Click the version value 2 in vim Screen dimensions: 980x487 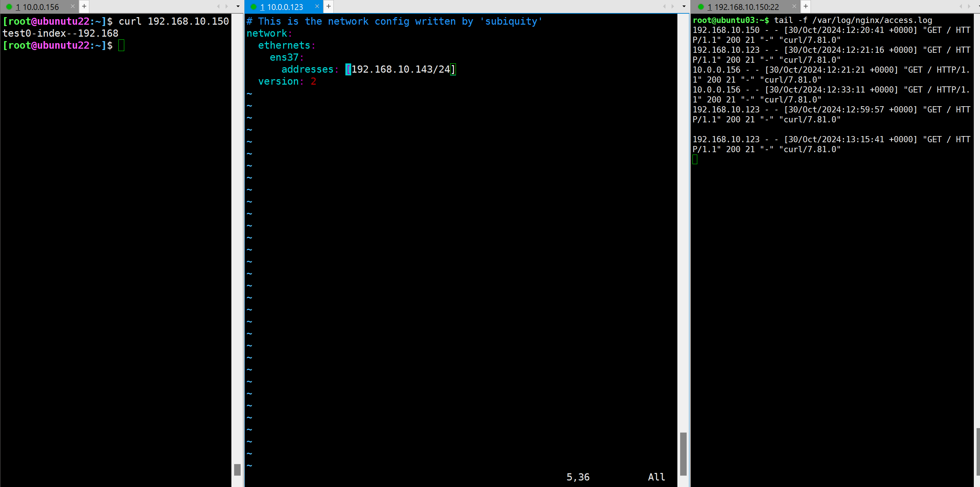(313, 82)
